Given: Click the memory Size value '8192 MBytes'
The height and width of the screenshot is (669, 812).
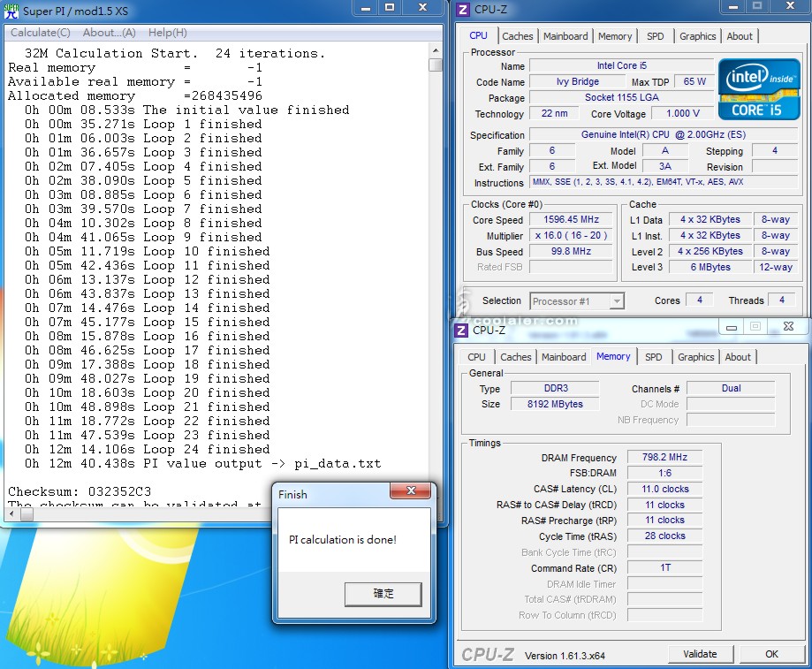Looking at the screenshot, I should (x=555, y=404).
